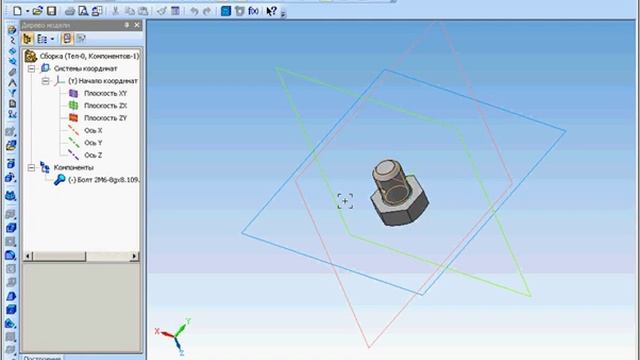Viewport: 640px width, 360px height.
Task: Paste using the clipboard icon
Action: point(143,11)
